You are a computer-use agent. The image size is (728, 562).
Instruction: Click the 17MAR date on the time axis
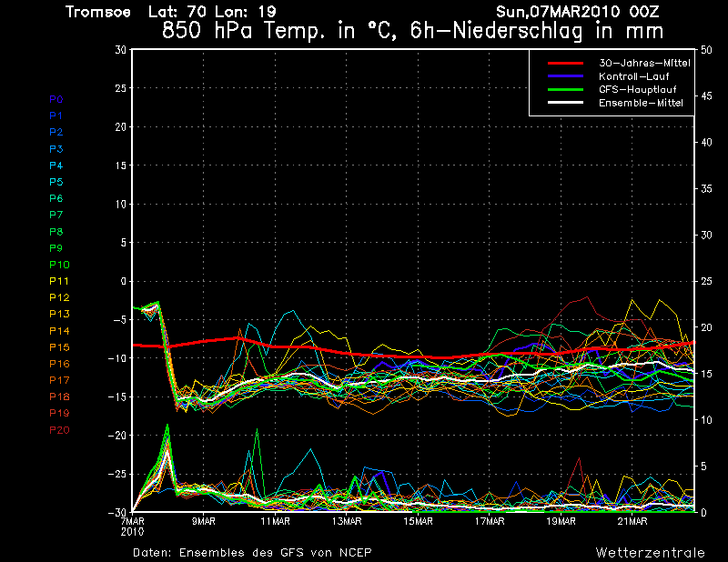(x=490, y=522)
